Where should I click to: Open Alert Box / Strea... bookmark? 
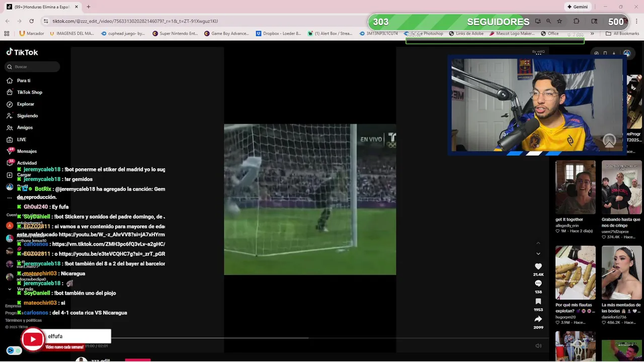pos(330,34)
